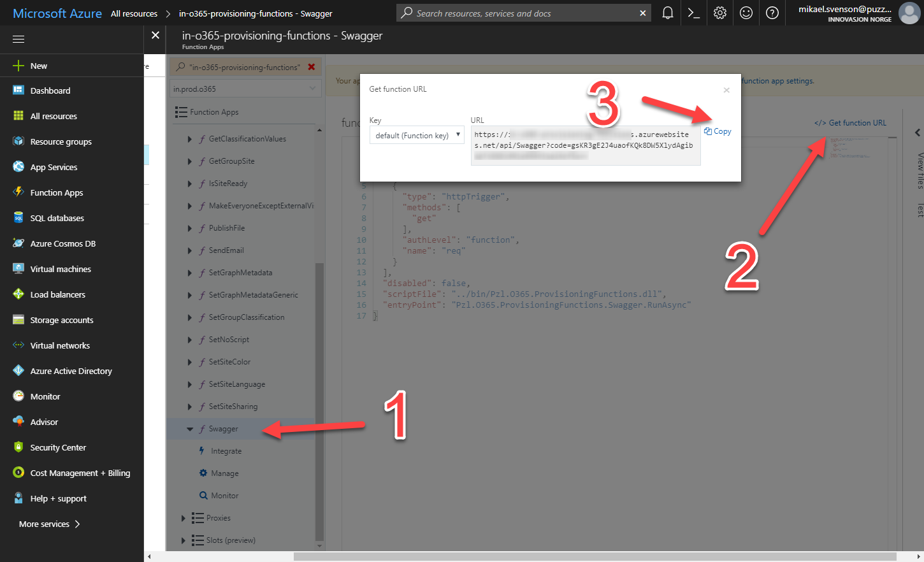Open Cost Management + Billing icon

pyautogui.click(x=18, y=473)
